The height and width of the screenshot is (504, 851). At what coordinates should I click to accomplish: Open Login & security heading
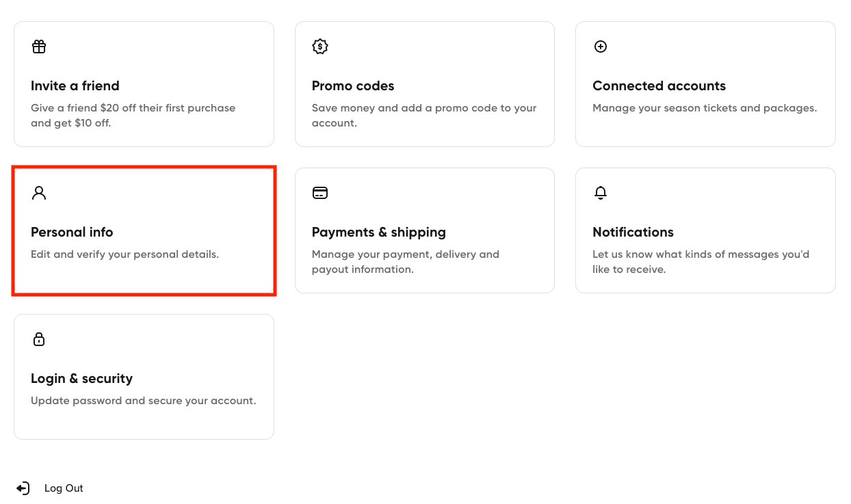pyautogui.click(x=81, y=378)
